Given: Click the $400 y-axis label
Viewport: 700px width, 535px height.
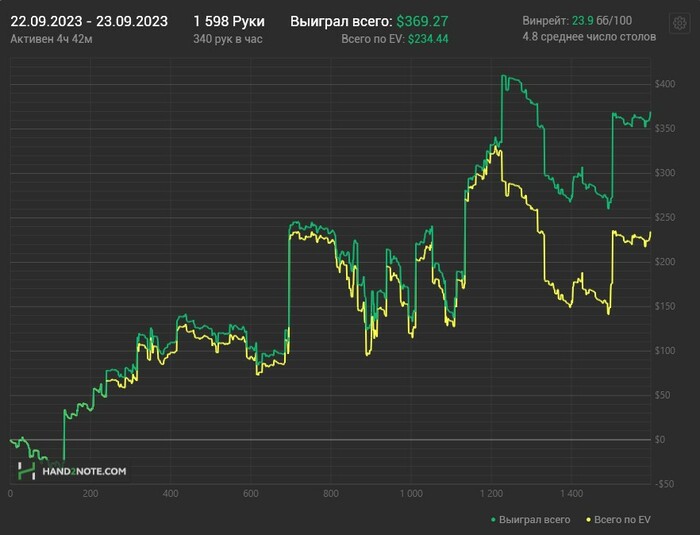Looking at the screenshot, I should click(x=665, y=84).
